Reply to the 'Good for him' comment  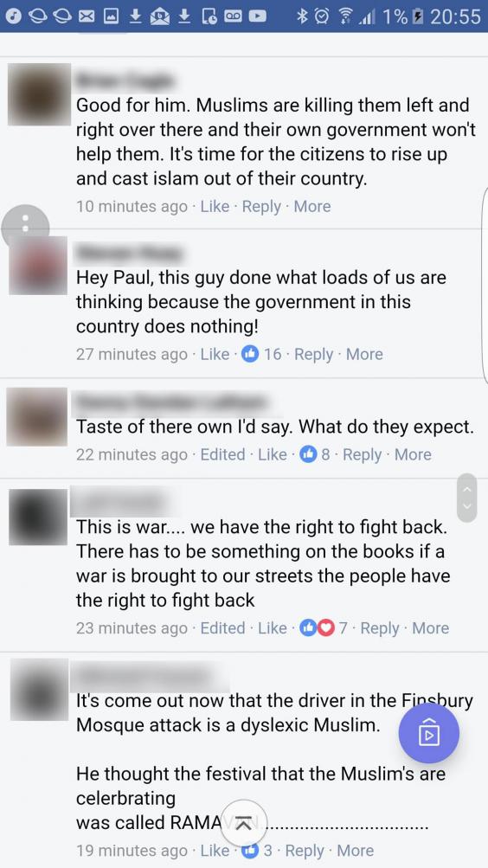pos(261,207)
